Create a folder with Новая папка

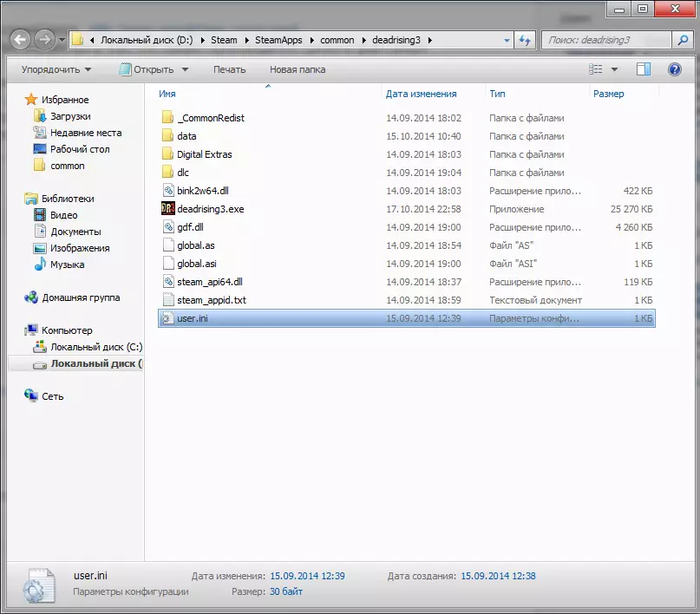click(298, 69)
